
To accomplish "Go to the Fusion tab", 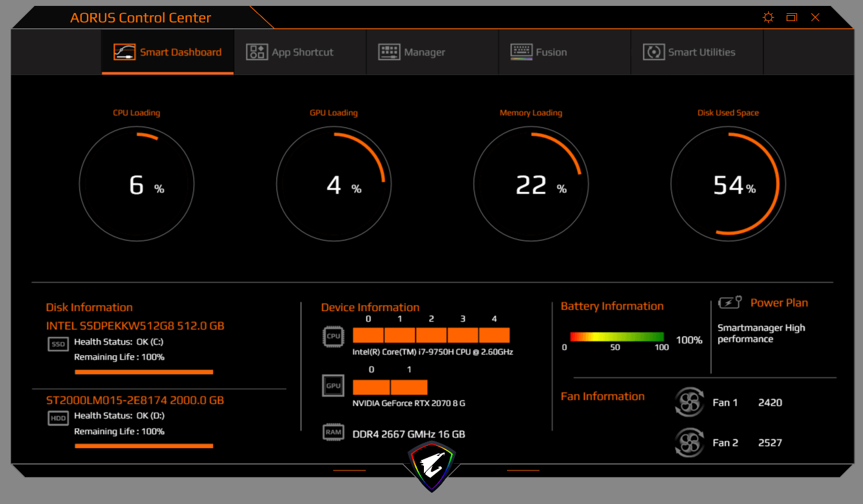I will [x=539, y=52].
